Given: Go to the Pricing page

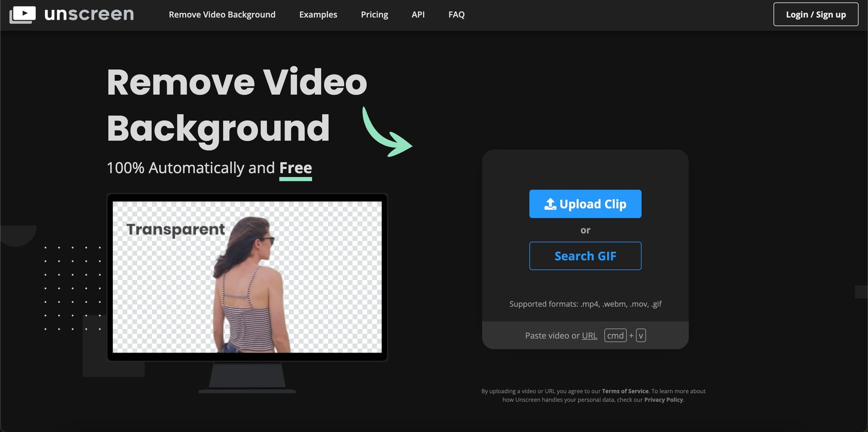Looking at the screenshot, I should (x=375, y=14).
